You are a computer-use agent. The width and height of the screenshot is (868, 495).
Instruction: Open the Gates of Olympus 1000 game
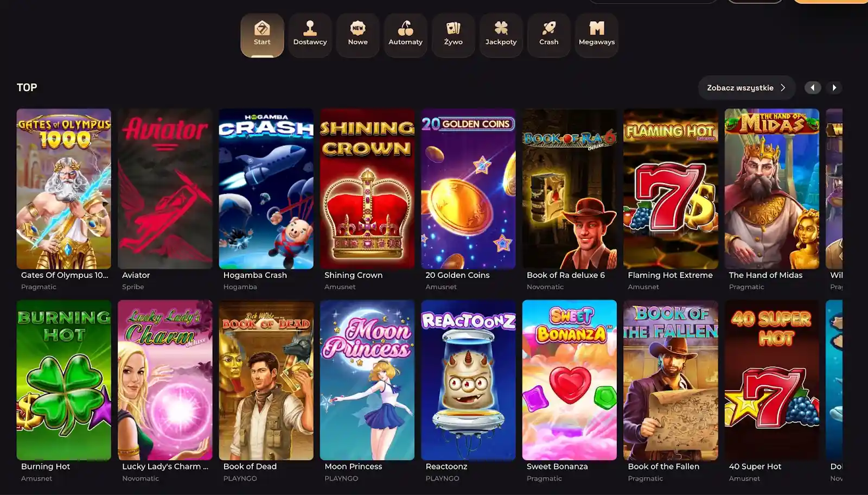point(64,189)
